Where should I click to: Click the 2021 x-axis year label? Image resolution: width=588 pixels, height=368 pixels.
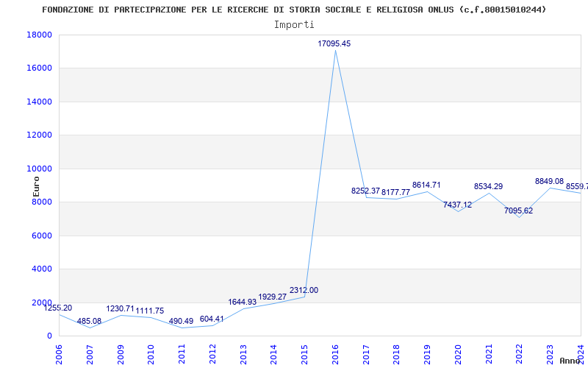tap(489, 354)
